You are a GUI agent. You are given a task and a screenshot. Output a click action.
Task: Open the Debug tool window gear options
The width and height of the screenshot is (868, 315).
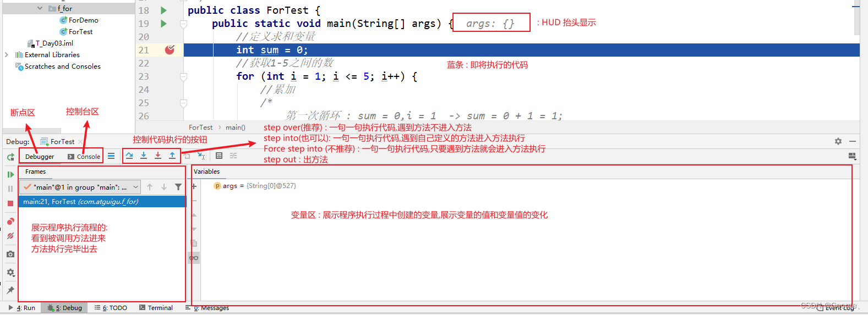[x=838, y=141]
